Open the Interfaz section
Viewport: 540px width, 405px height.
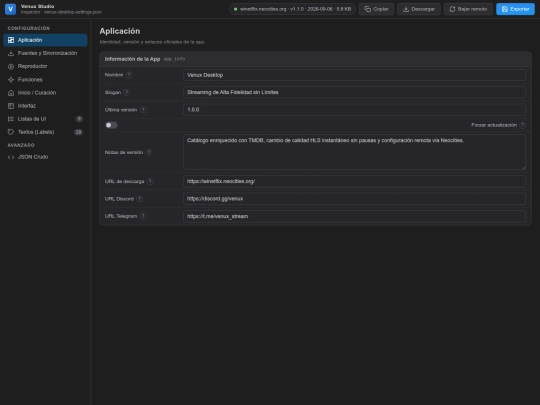pos(45,106)
